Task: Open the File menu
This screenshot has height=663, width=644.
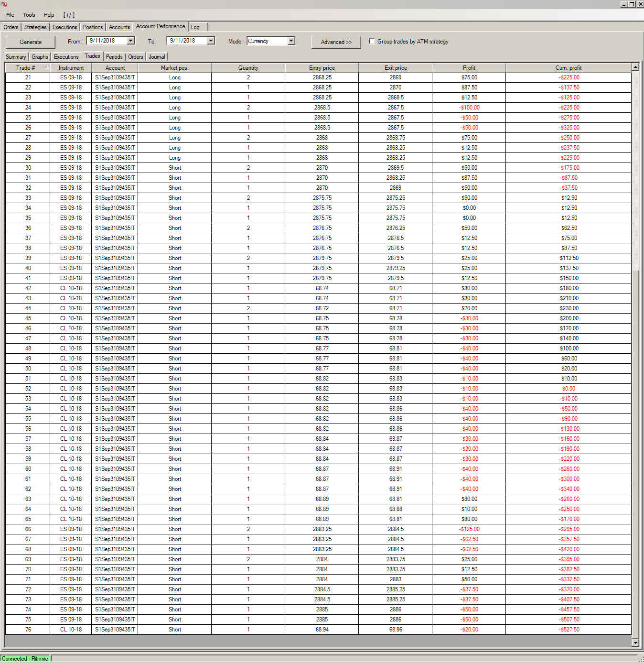Action: pos(10,15)
